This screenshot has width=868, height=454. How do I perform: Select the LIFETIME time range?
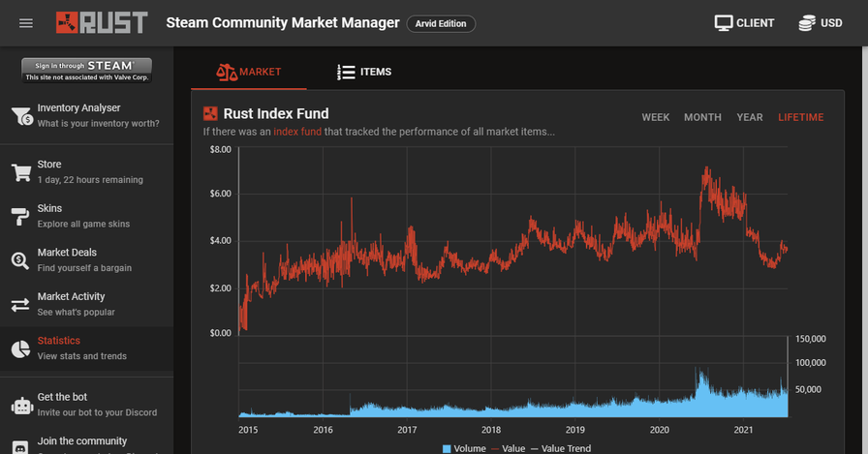coord(800,117)
